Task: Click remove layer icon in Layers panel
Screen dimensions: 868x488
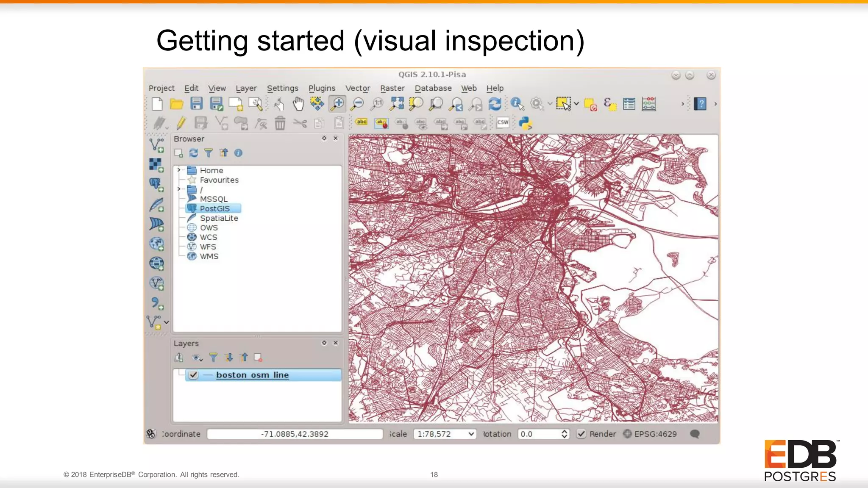Action: [x=258, y=358]
